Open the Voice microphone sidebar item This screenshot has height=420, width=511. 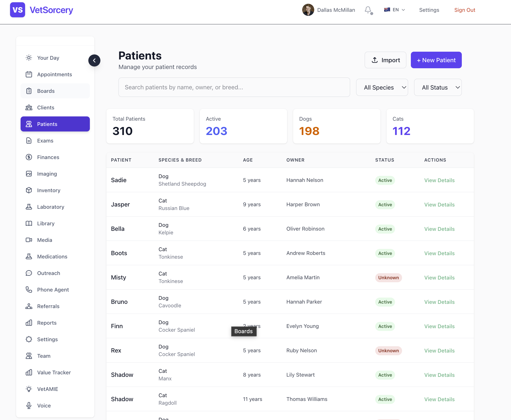[x=44, y=405]
